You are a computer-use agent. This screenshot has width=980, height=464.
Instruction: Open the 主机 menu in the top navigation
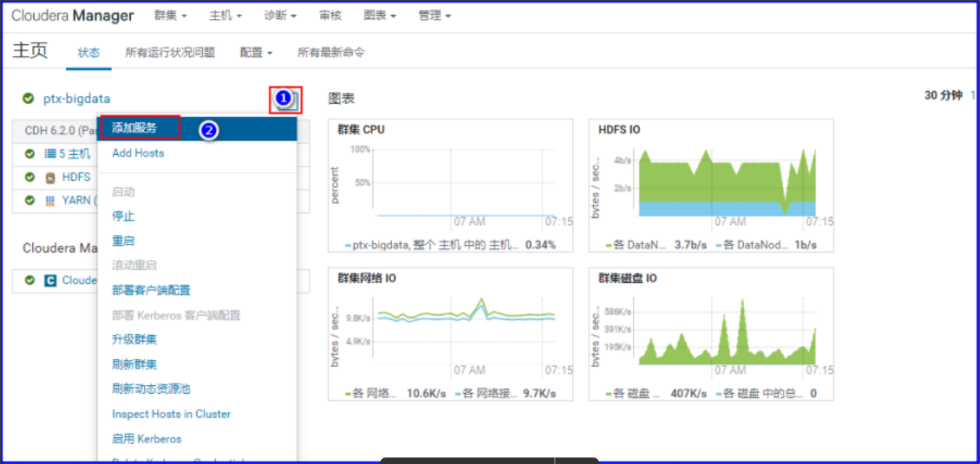coord(225,15)
